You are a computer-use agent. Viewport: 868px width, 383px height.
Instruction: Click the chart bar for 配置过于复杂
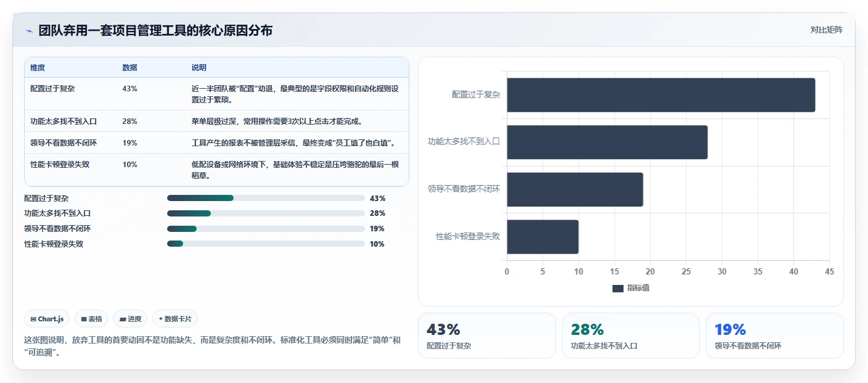click(661, 95)
